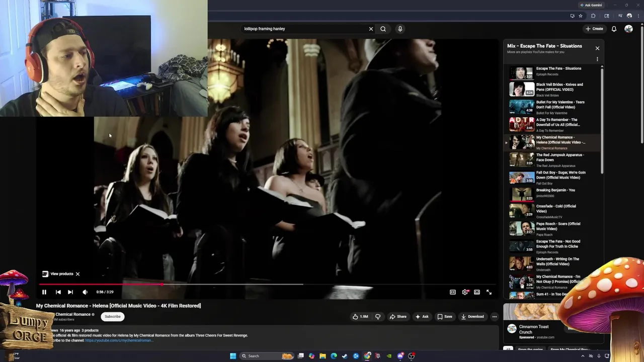Click install/cast icon in address bar

[572, 16]
